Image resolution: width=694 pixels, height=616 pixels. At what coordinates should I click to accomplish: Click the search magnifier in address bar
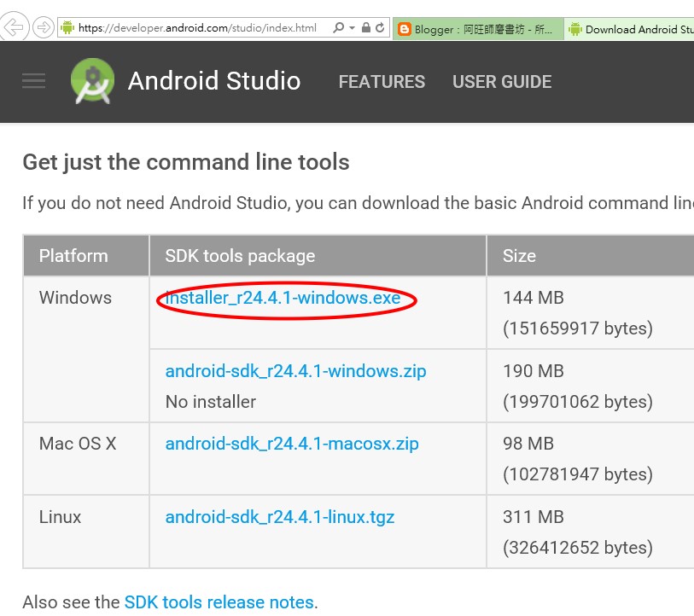(339, 27)
